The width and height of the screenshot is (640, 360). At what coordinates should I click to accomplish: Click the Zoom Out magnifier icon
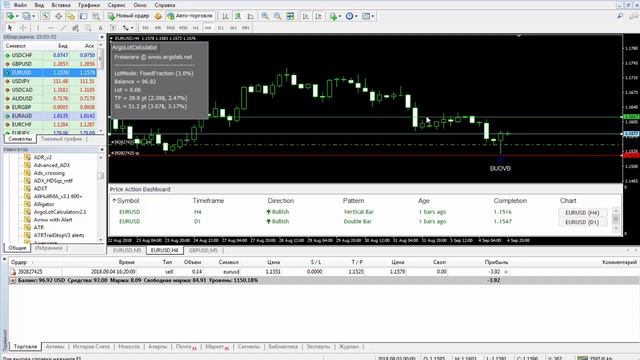point(278,16)
